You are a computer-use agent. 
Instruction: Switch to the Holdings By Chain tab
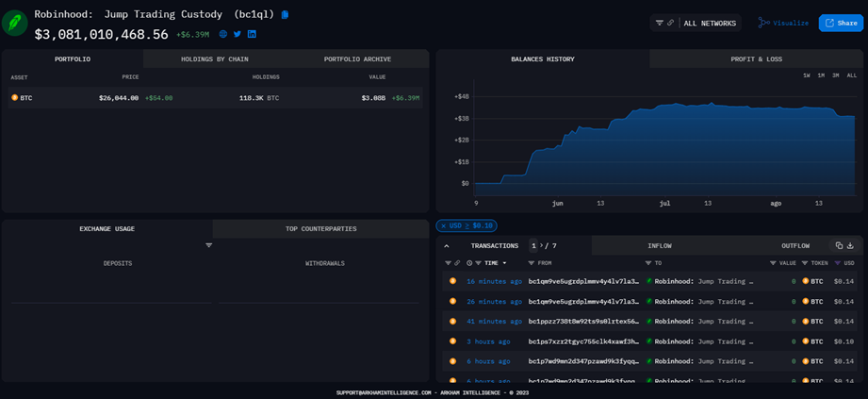coord(213,59)
